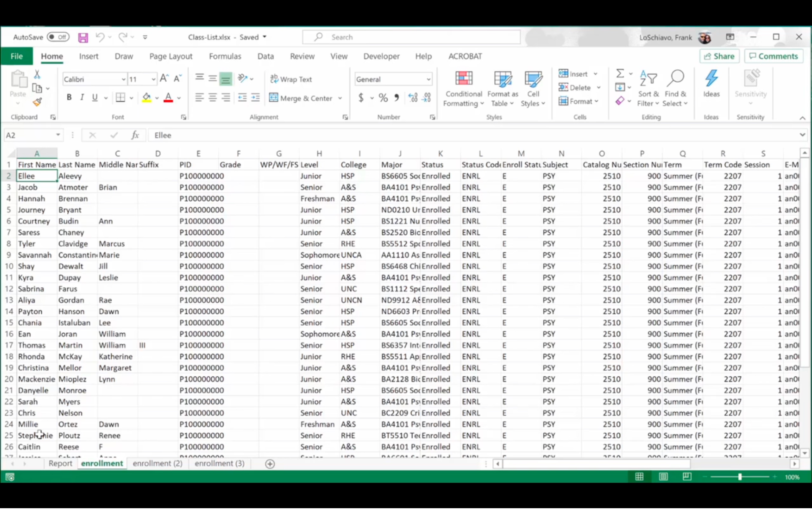Switch to Page Break Preview in status bar

pos(687,477)
